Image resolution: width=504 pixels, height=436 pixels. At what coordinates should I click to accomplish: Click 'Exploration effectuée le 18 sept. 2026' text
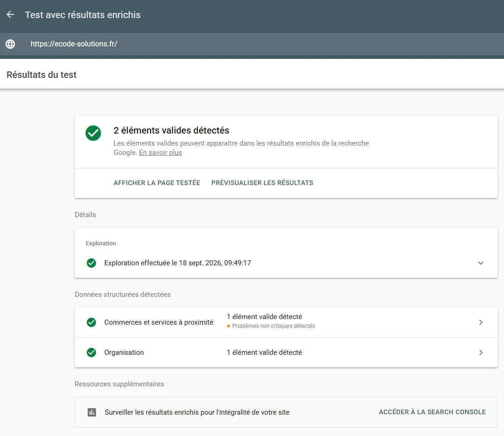tap(178, 263)
